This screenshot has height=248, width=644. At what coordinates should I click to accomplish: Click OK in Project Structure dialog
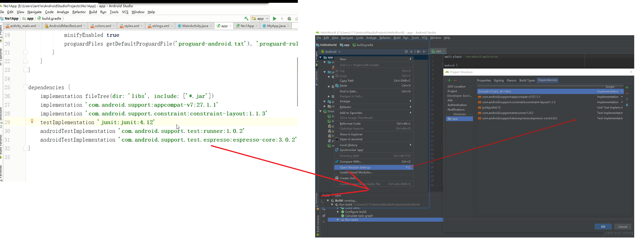tap(603, 227)
